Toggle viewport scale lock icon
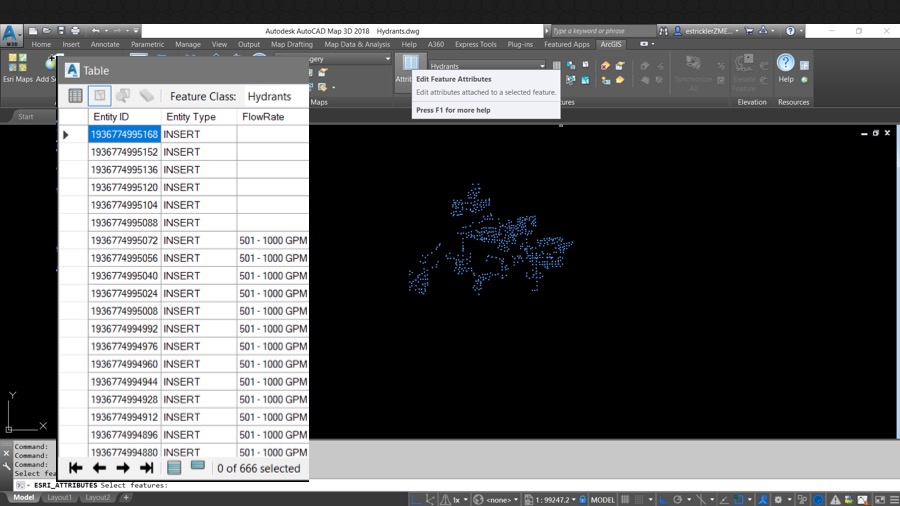The height and width of the screenshot is (506, 900). click(583, 500)
